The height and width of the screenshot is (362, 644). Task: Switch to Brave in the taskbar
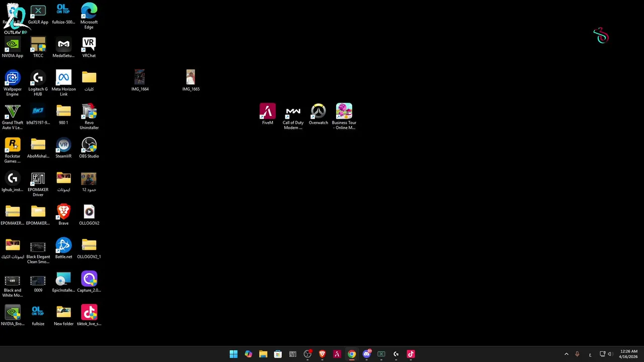coord(322,354)
